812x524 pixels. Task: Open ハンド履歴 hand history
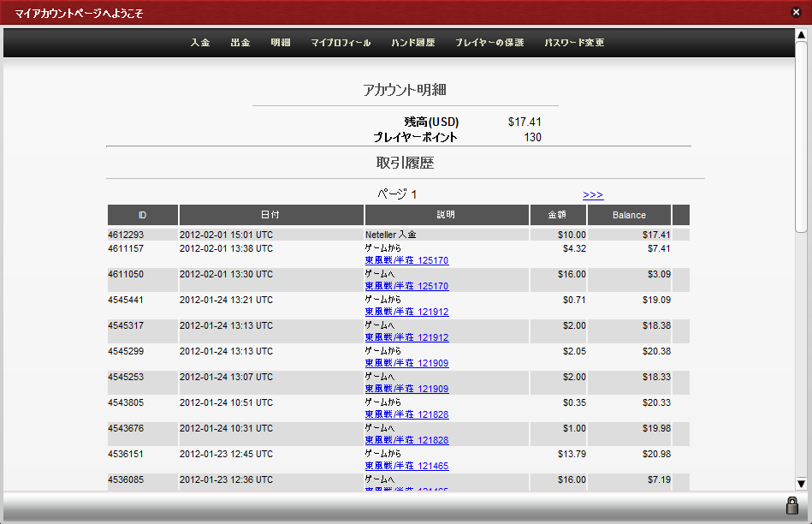coord(413,43)
